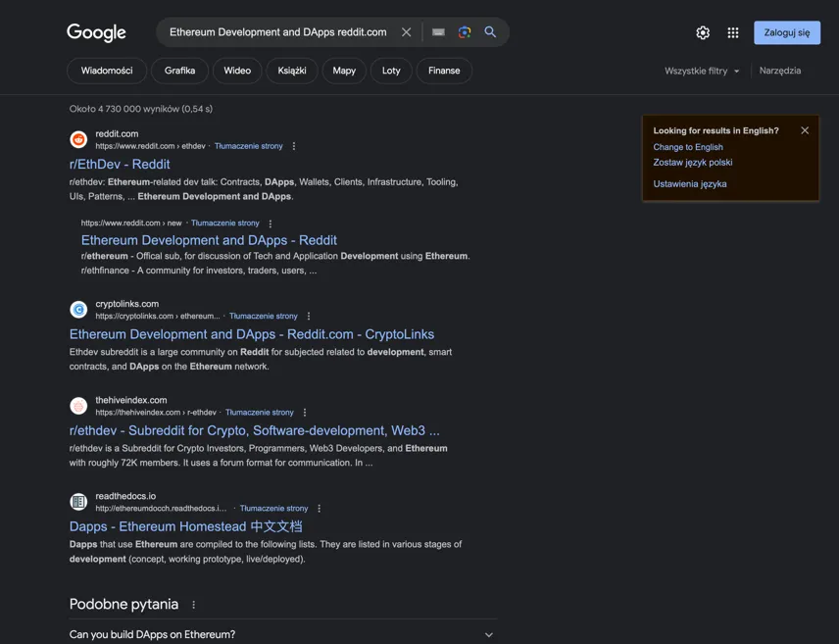Screen dimensions: 839x644
Task: Clear the search query with the X icon
Action: [x=406, y=32]
